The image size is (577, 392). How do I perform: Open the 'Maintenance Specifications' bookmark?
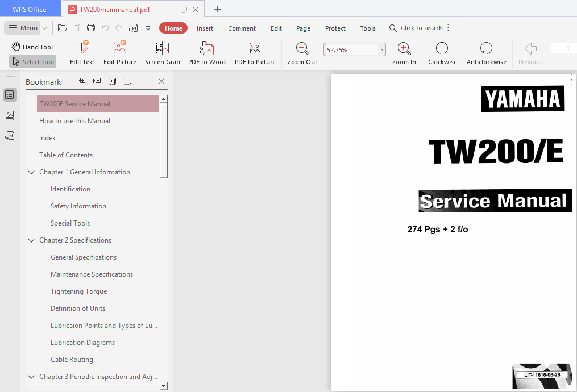tap(92, 274)
